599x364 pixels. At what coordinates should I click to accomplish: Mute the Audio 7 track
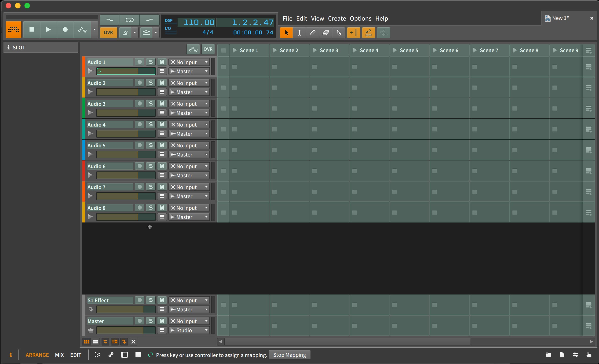(x=162, y=187)
